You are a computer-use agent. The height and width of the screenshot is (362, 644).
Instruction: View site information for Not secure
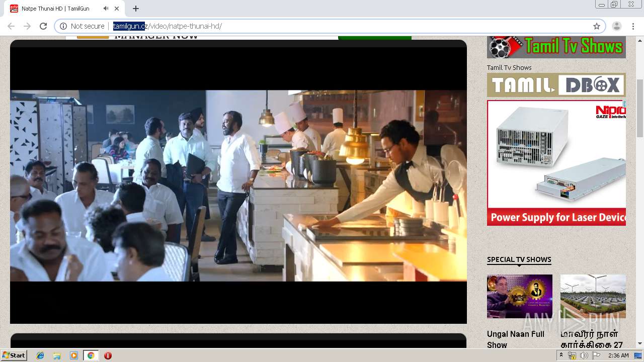82,26
